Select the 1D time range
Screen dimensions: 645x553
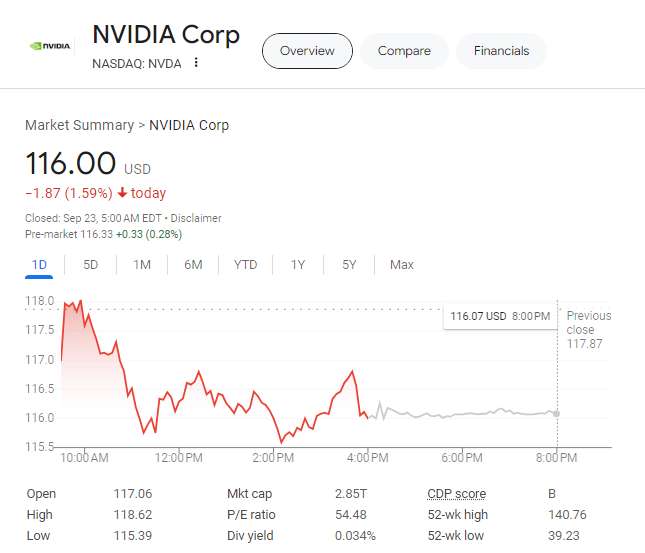coord(40,265)
